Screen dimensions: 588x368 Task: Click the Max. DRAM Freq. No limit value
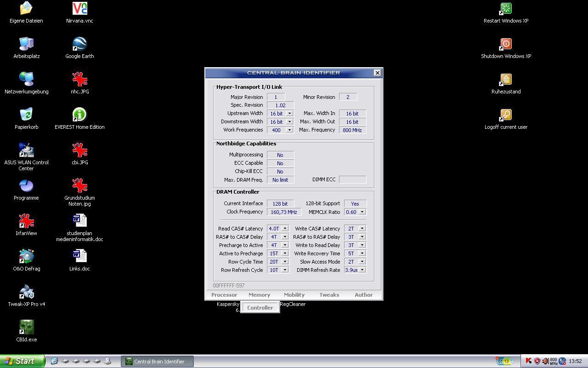coord(280,179)
